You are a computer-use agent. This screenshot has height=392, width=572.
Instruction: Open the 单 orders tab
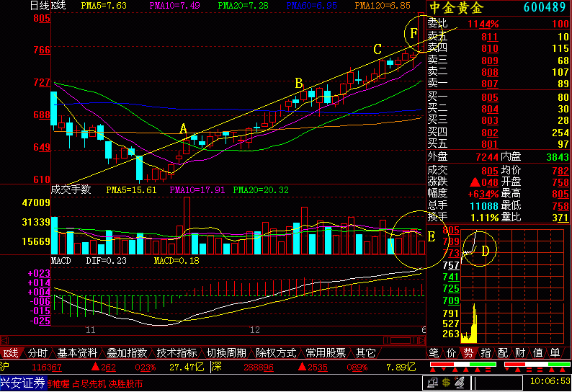coord(555,353)
